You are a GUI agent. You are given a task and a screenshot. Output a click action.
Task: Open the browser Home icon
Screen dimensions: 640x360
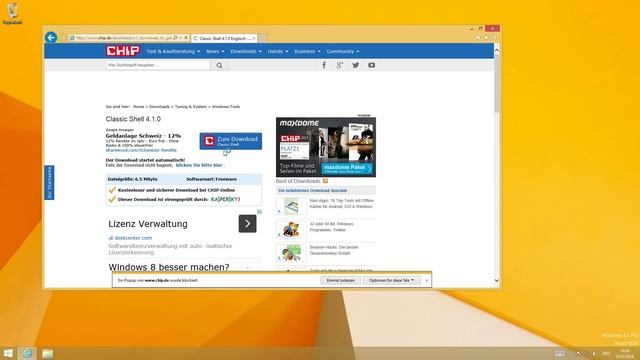478,38
